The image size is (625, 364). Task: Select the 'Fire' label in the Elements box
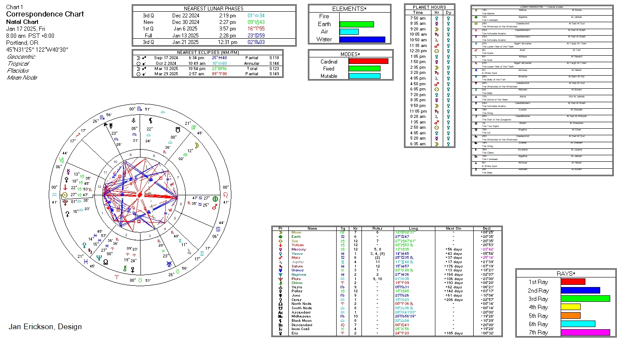point(324,17)
